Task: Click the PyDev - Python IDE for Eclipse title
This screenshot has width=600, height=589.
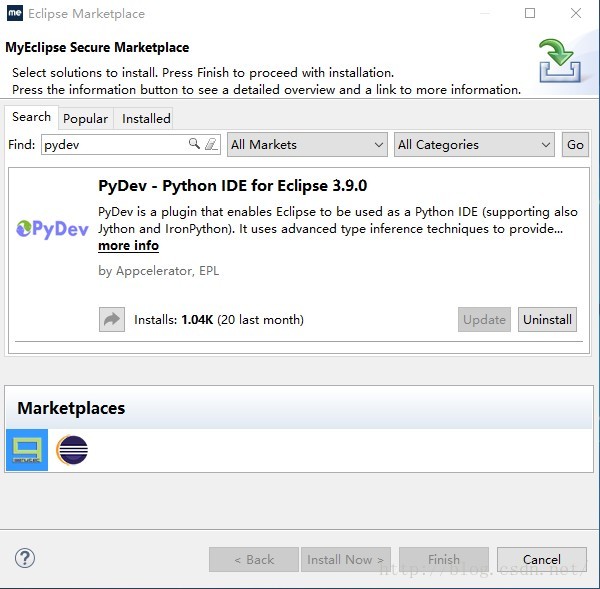Action: coord(233,186)
